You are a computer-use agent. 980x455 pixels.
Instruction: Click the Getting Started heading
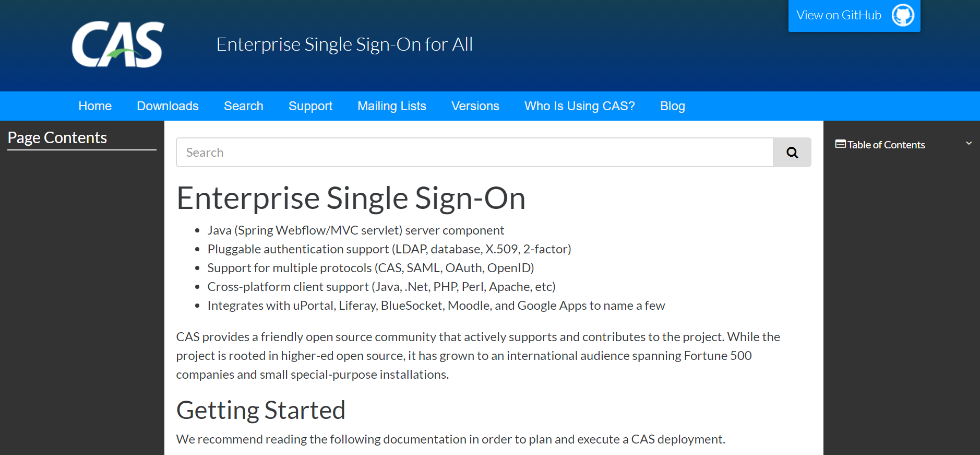coord(261,410)
